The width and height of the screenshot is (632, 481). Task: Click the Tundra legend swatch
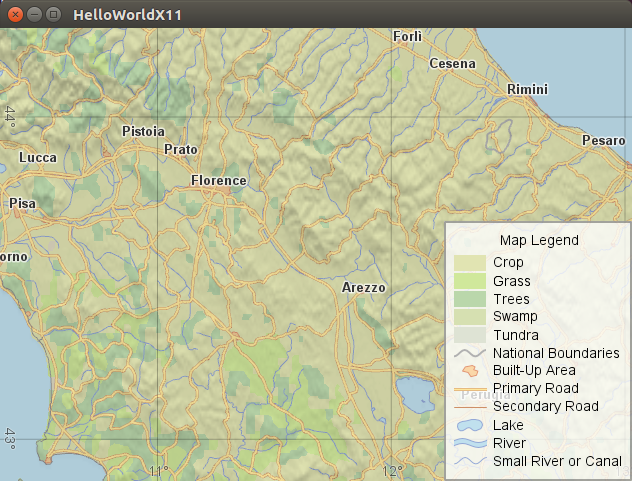click(x=469, y=335)
